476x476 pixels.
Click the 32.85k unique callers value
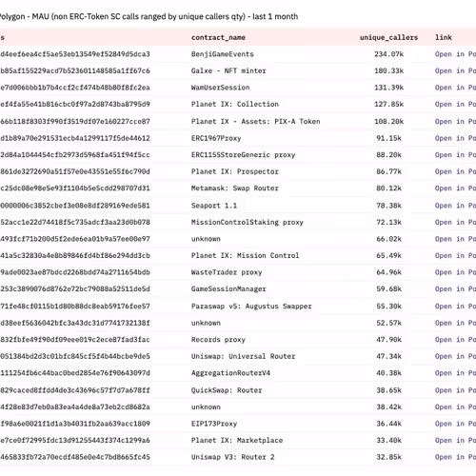(x=388, y=457)
